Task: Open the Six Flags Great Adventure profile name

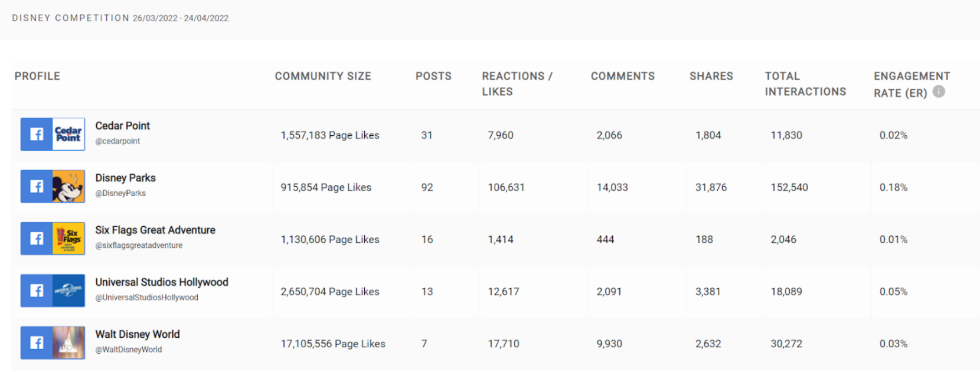Action: tap(155, 230)
